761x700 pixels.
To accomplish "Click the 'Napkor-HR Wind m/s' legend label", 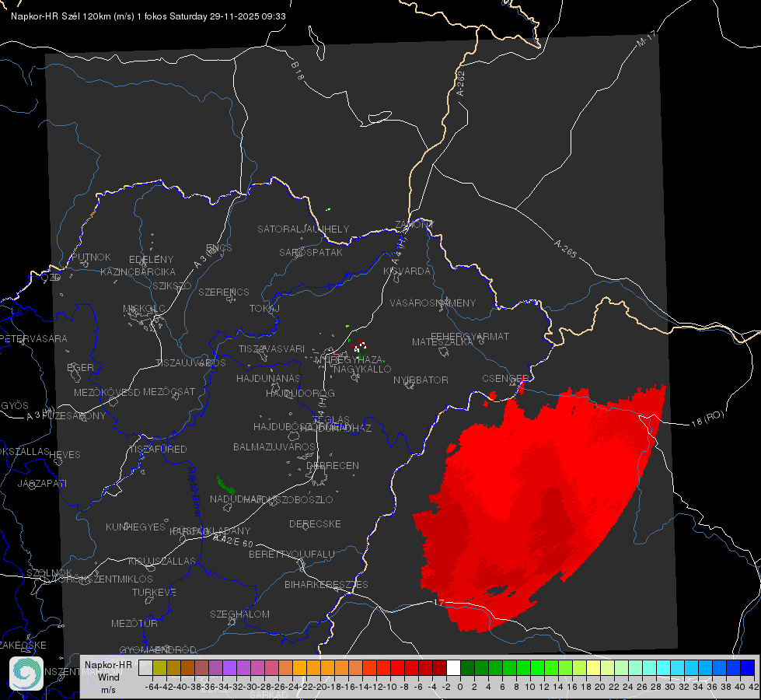I will [x=108, y=677].
